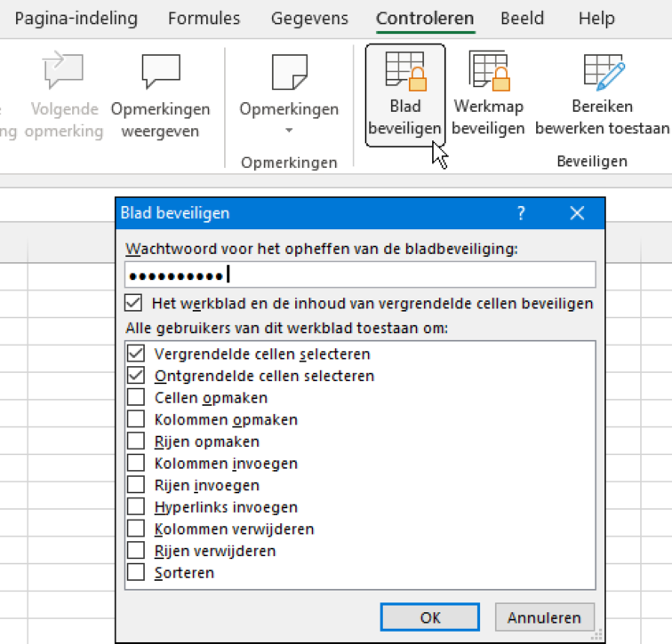Uncheck Vergrendelde cellen selecteren
Image resolution: width=672 pixels, height=644 pixels.
(x=136, y=354)
